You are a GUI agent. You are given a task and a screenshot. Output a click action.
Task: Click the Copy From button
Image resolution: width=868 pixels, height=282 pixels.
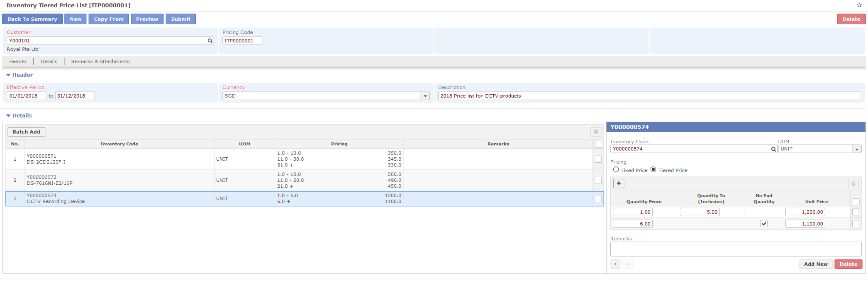tap(108, 19)
